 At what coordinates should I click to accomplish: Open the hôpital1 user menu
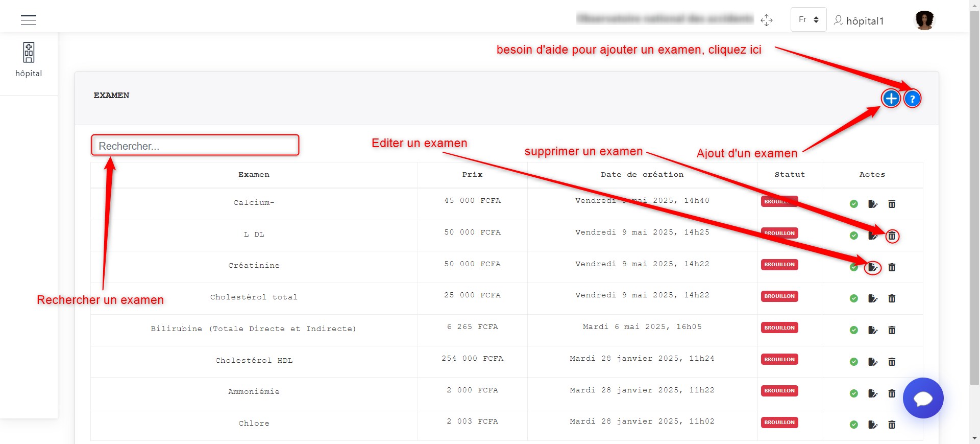click(x=859, y=20)
